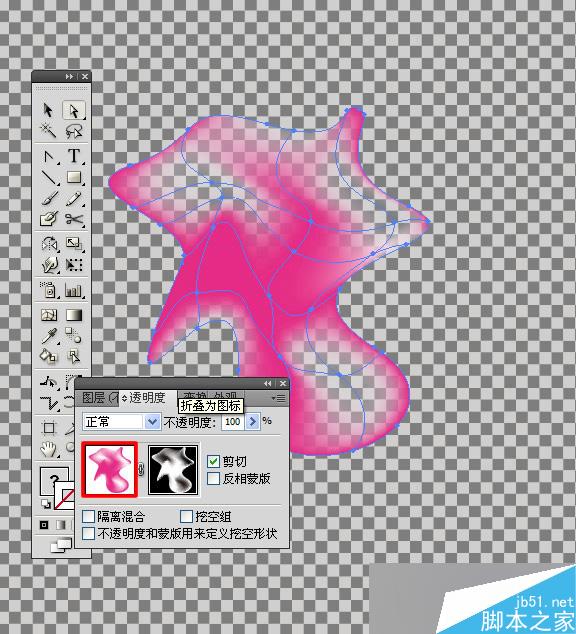
Task: Select the Scissors tool
Action: point(74,219)
